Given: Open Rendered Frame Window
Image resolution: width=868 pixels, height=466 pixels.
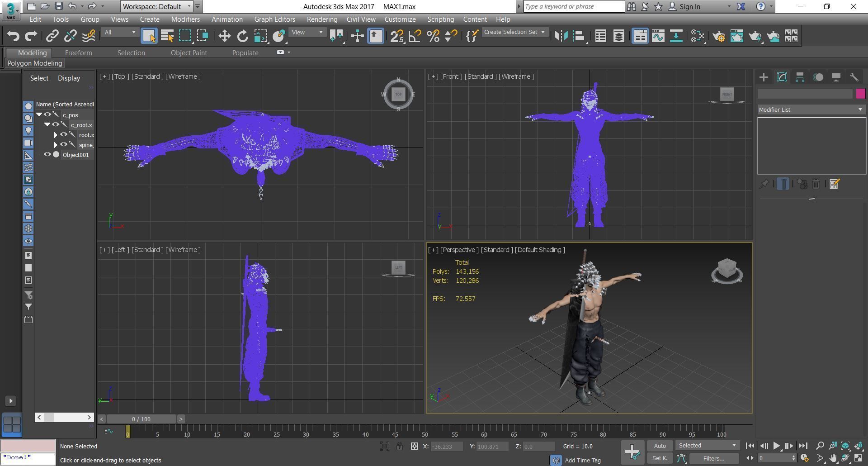Looking at the screenshot, I should coord(737,36).
